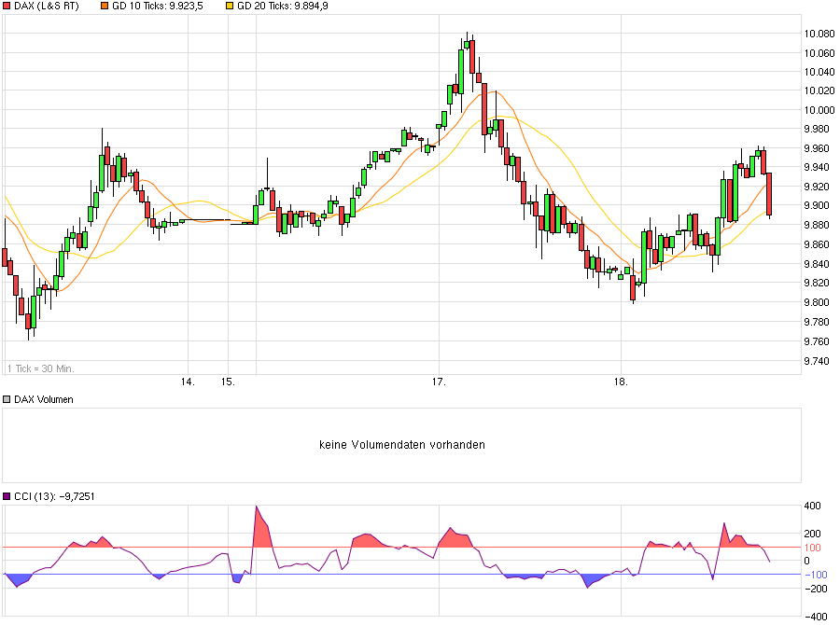Click the red 100 CCI threshold label
The height and width of the screenshot is (625, 840).
[813, 548]
